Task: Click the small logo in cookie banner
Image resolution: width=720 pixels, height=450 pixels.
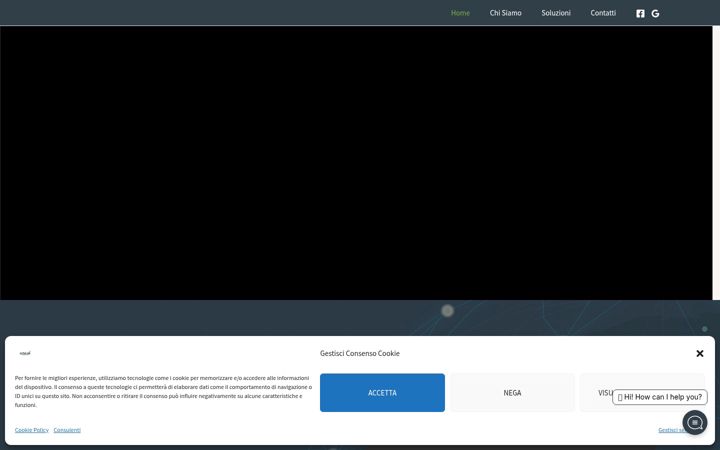Action: point(25,354)
